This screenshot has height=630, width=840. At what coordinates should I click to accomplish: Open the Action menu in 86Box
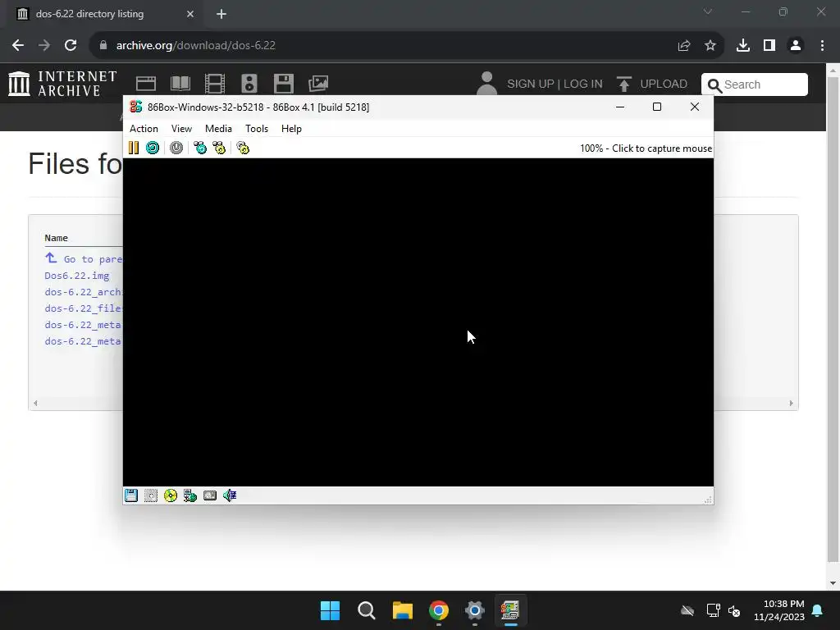144,129
